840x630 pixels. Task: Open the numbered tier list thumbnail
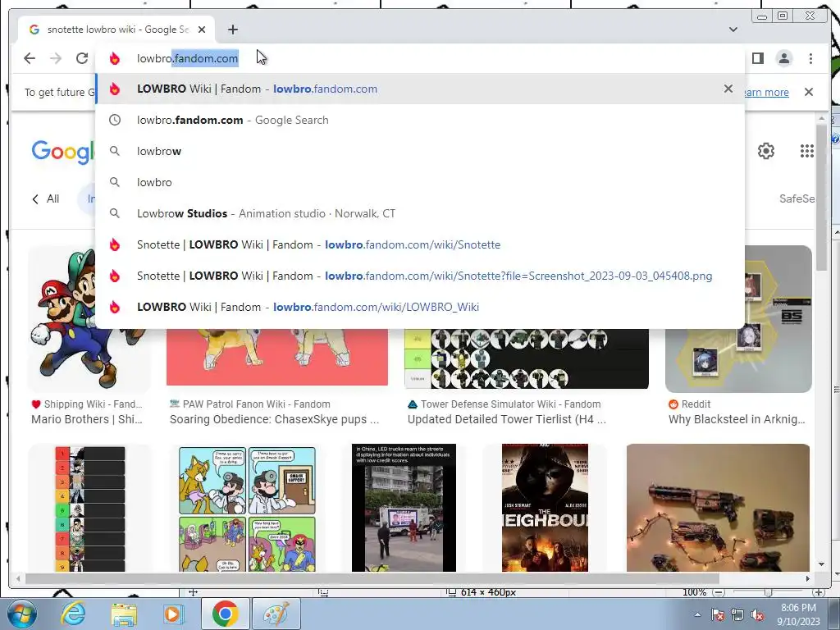coord(89,508)
